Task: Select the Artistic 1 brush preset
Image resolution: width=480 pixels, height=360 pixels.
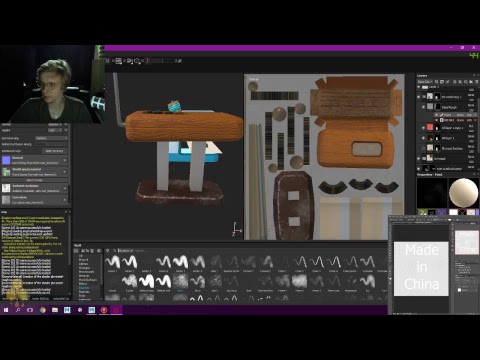Action: 113,262
